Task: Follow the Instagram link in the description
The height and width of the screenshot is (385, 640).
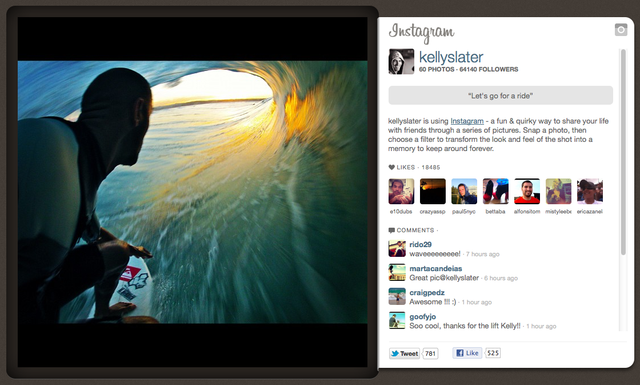Action: (467, 121)
